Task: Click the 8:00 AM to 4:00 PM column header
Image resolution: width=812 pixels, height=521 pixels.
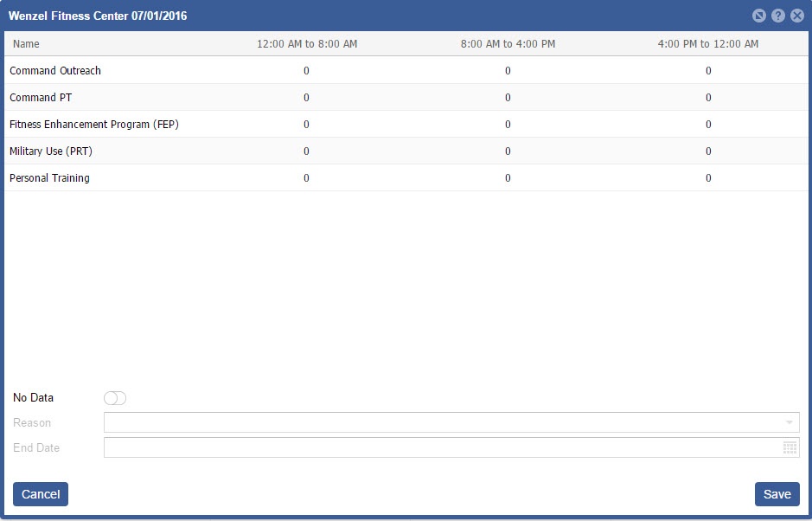Action: click(x=508, y=44)
